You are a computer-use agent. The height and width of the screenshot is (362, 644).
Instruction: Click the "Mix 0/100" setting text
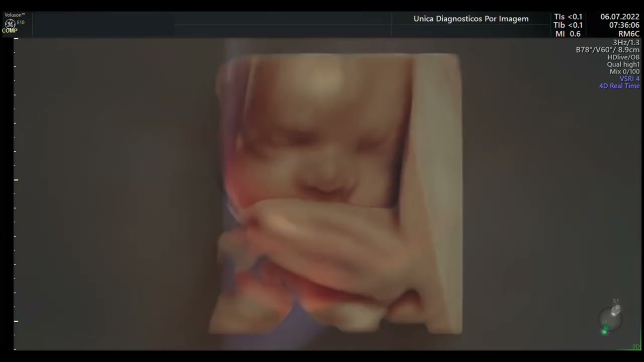click(625, 71)
